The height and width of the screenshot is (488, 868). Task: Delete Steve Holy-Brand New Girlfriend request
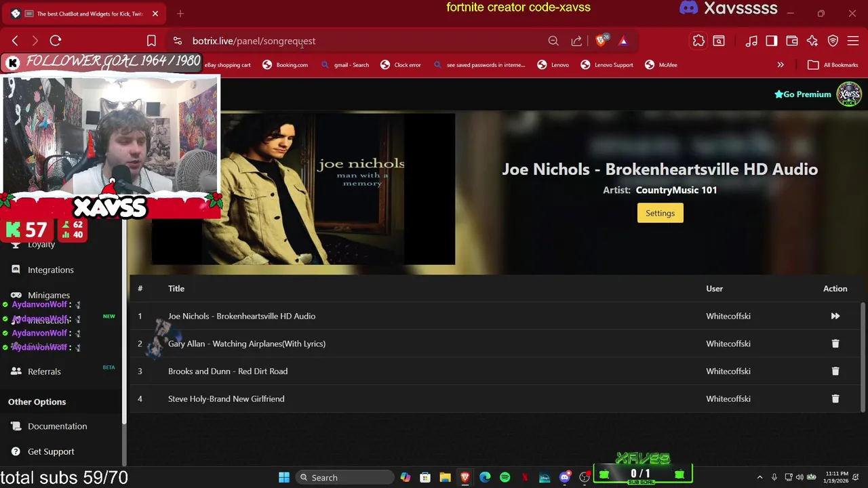coord(835,399)
